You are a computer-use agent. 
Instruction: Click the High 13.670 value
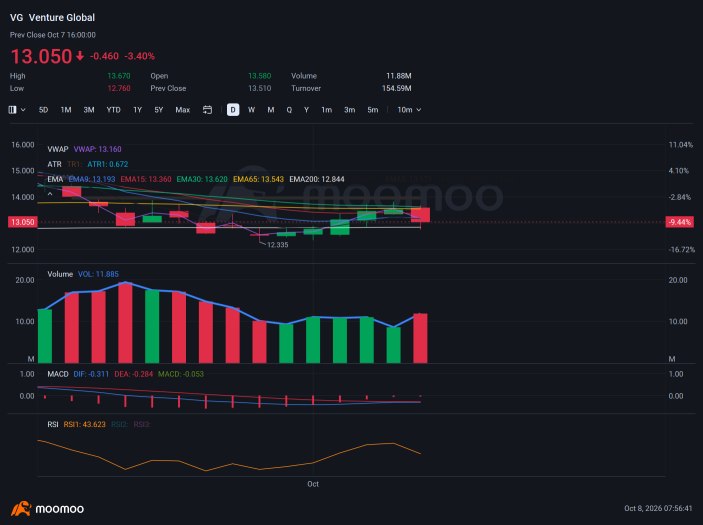coord(119,76)
